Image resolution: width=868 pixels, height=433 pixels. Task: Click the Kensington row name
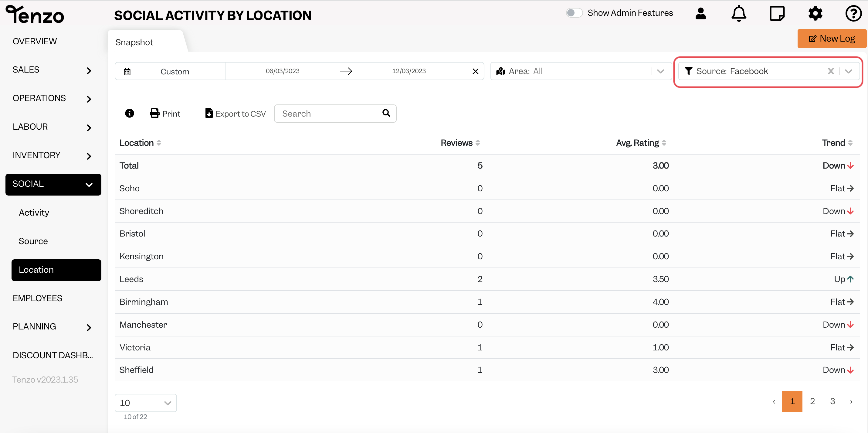tap(141, 256)
